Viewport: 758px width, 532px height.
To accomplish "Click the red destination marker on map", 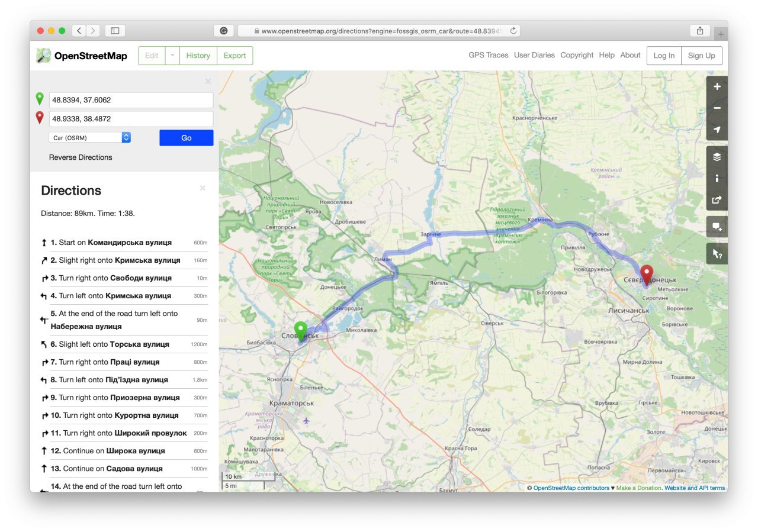I will click(x=647, y=276).
